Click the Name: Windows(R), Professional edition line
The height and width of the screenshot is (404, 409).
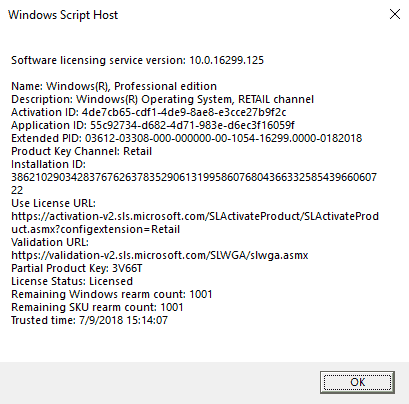(114, 86)
